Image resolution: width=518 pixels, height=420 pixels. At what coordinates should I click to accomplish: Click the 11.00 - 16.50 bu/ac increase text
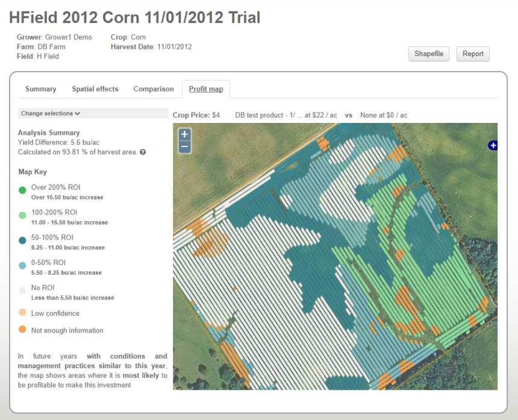[70, 222]
